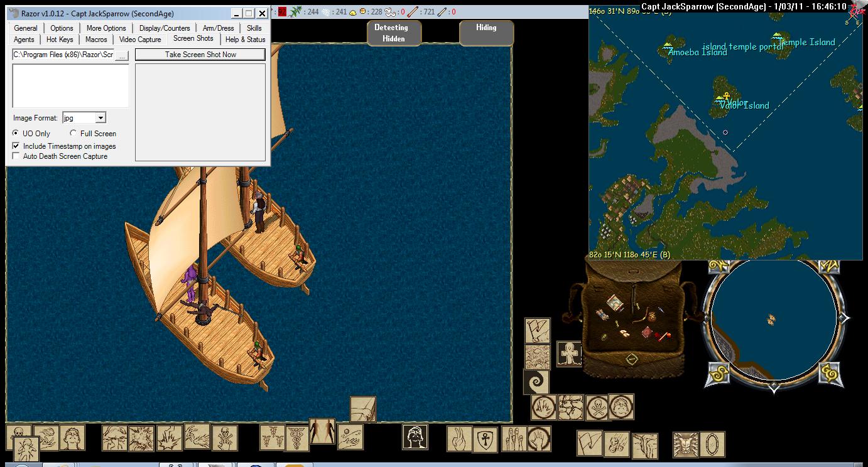This screenshot has height=467, width=868.
Task: Select the UO Only radio button
Action: click(16, 133)
